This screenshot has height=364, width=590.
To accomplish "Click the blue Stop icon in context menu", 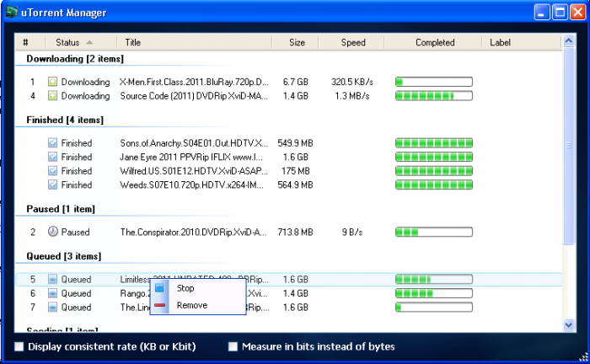I will 159,287.
